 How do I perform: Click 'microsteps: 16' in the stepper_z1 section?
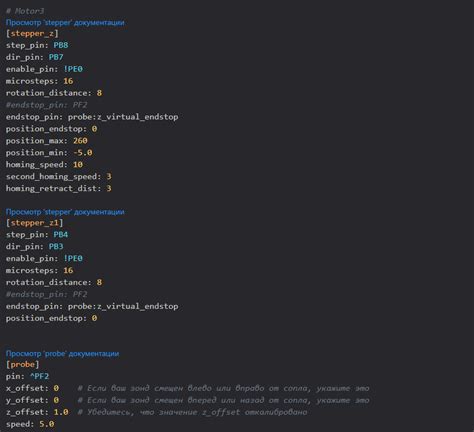39,270
